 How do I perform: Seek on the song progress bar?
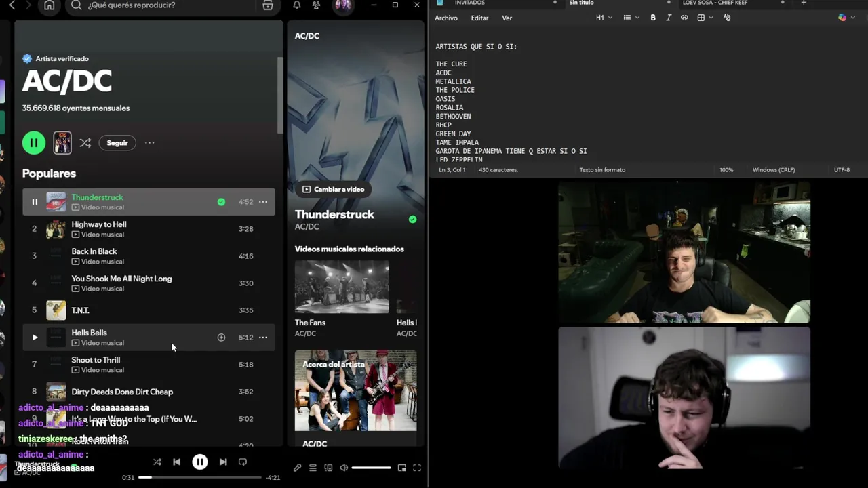[200, 477]
